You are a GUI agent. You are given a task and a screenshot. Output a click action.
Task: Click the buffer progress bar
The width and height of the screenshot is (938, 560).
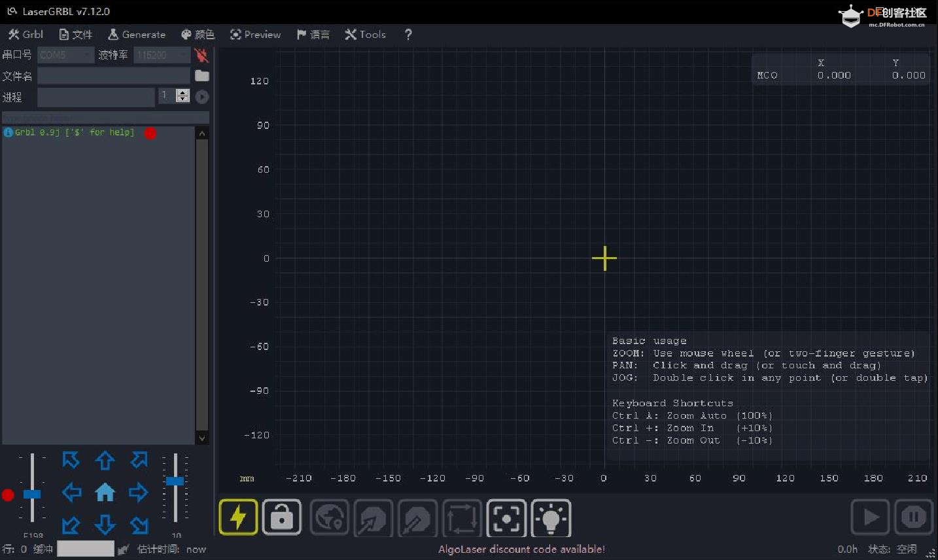86,549
